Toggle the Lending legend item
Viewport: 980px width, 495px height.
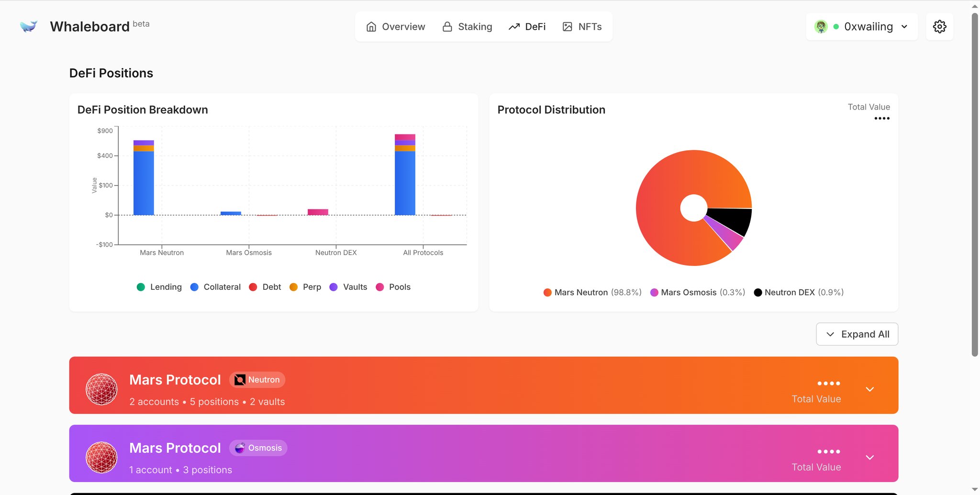tap(159, 287)
